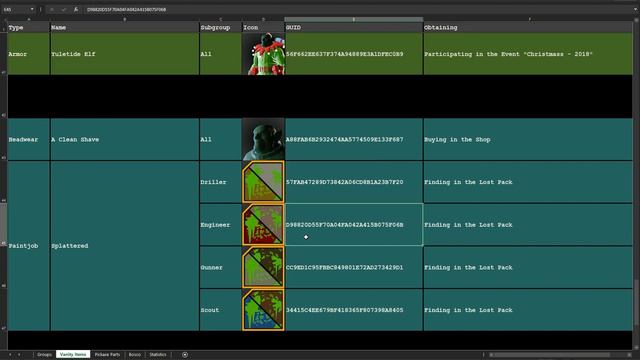640x360 pixels.
Task: Select the Vanity Items sheet tab
Action: 73,355
